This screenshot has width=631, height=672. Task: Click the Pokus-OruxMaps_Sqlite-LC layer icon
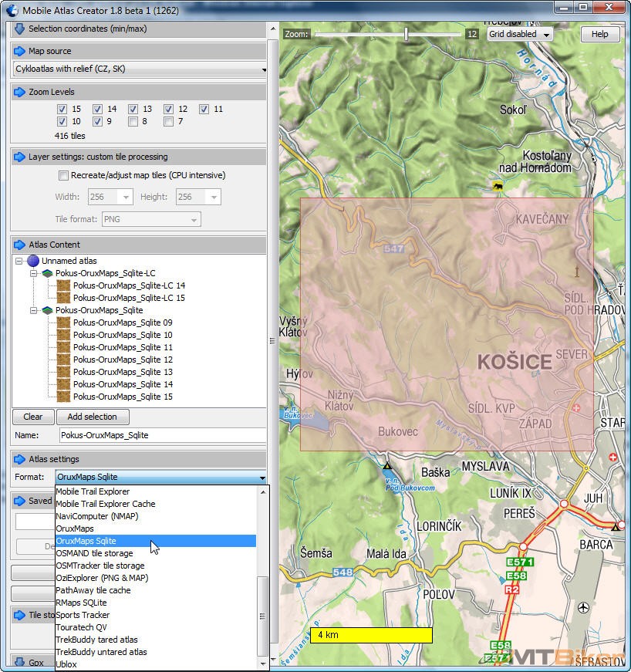click(47, 273)
